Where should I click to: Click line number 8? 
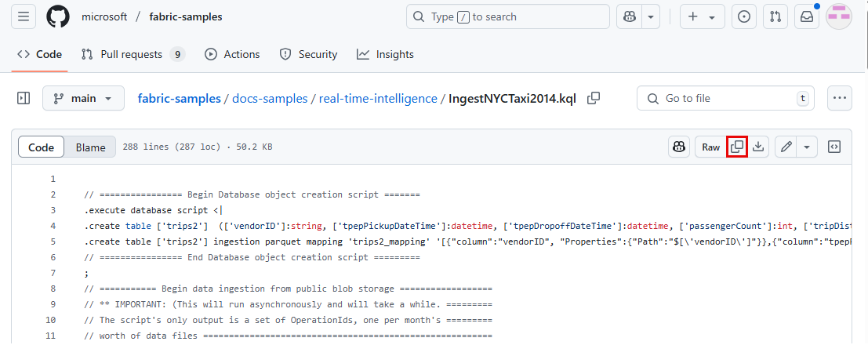(x=53, y=289)
